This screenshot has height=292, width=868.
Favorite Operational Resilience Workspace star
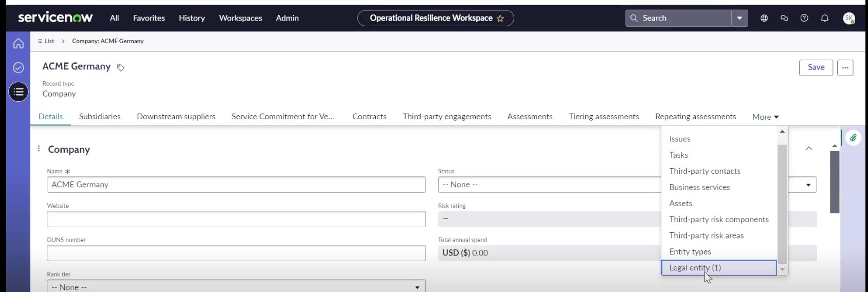tap(500, 19)
